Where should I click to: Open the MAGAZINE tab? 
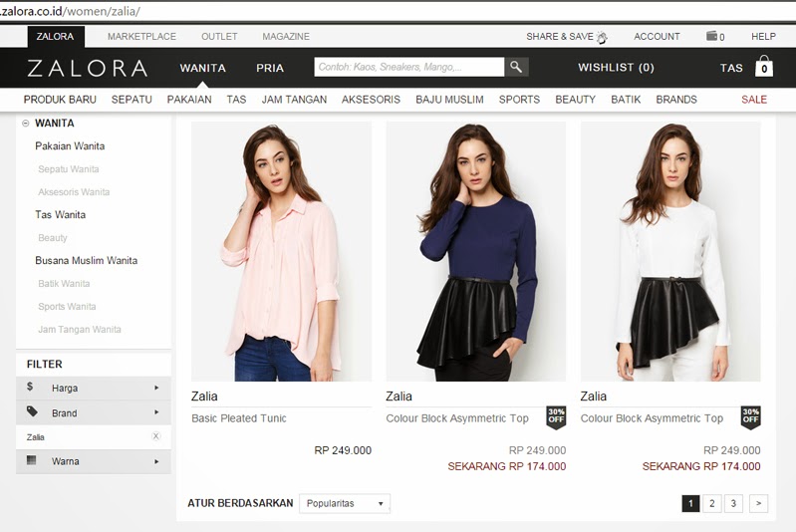(x=286, y=37)
